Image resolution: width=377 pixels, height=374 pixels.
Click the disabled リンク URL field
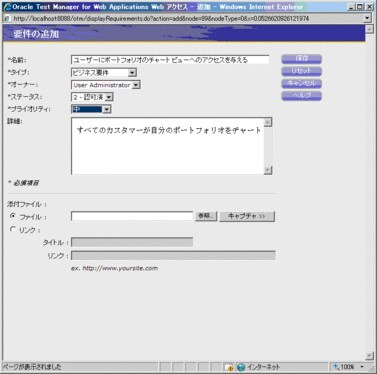point(173,255)
